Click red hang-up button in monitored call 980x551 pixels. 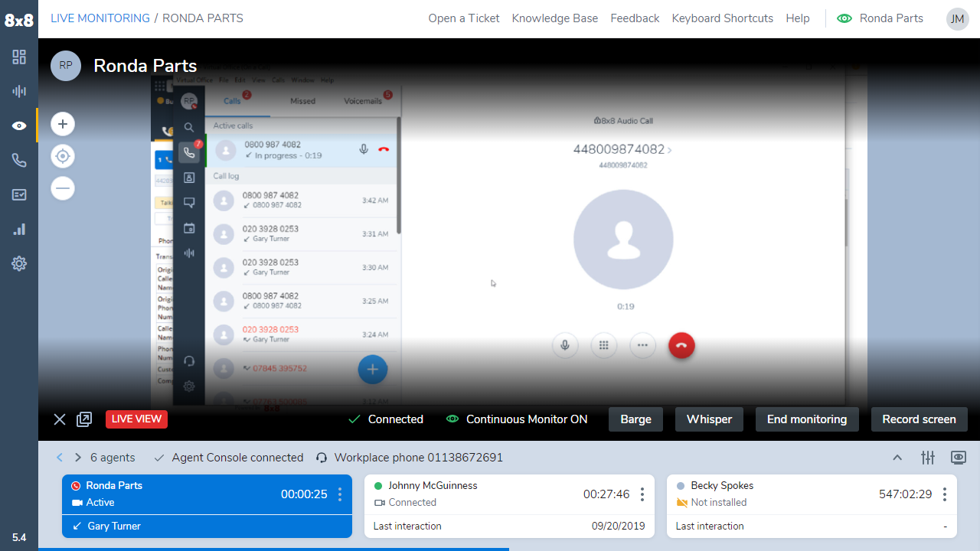[681, 345]
